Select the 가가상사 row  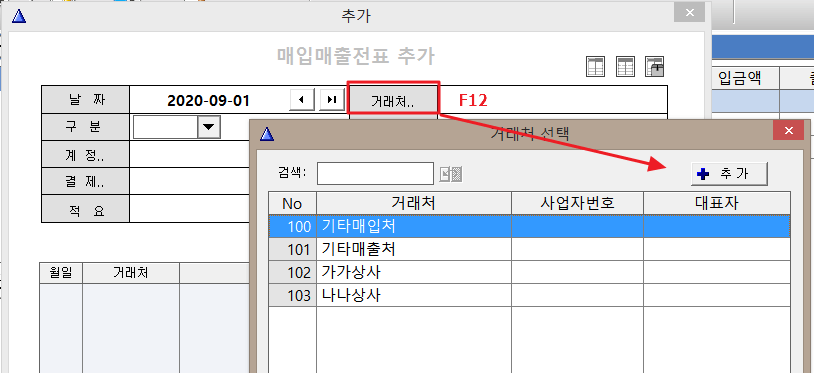530,272
